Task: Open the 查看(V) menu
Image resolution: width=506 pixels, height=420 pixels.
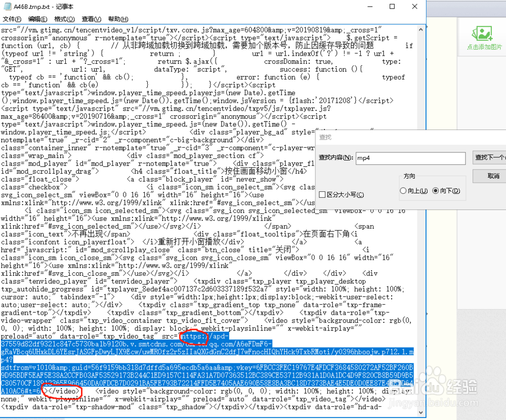Action: click(91, 19)
